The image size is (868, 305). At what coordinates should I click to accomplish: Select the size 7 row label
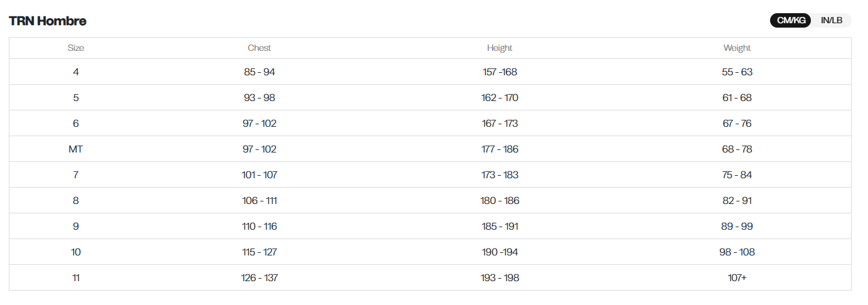tap(76, 175)
